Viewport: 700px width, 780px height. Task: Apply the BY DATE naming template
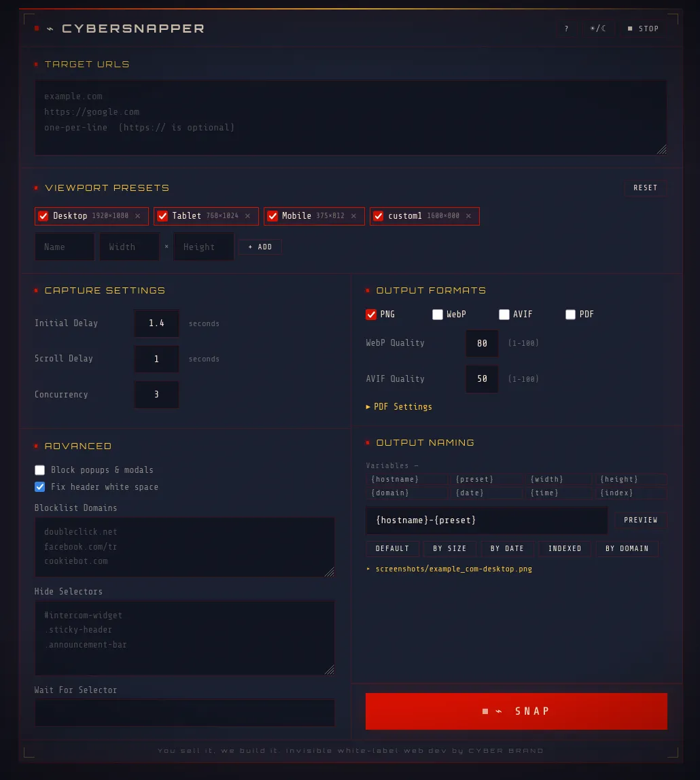point(507,549)
